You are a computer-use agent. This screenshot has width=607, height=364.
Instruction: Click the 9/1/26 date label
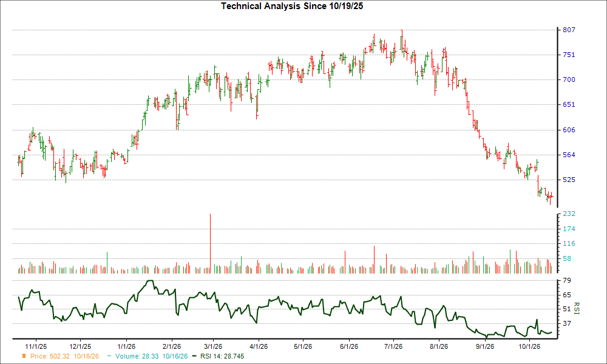coord(484,346)
